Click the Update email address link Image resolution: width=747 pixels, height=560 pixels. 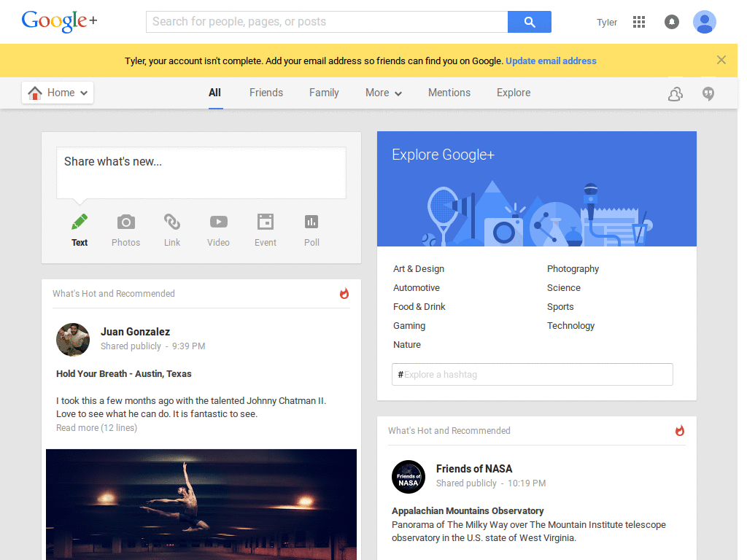[551, 61]
